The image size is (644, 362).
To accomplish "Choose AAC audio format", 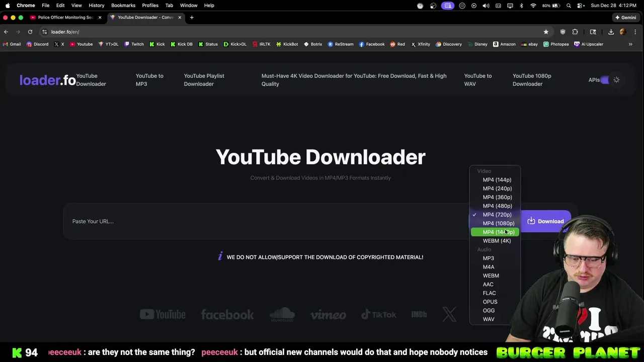I will (x=495, y=285).
